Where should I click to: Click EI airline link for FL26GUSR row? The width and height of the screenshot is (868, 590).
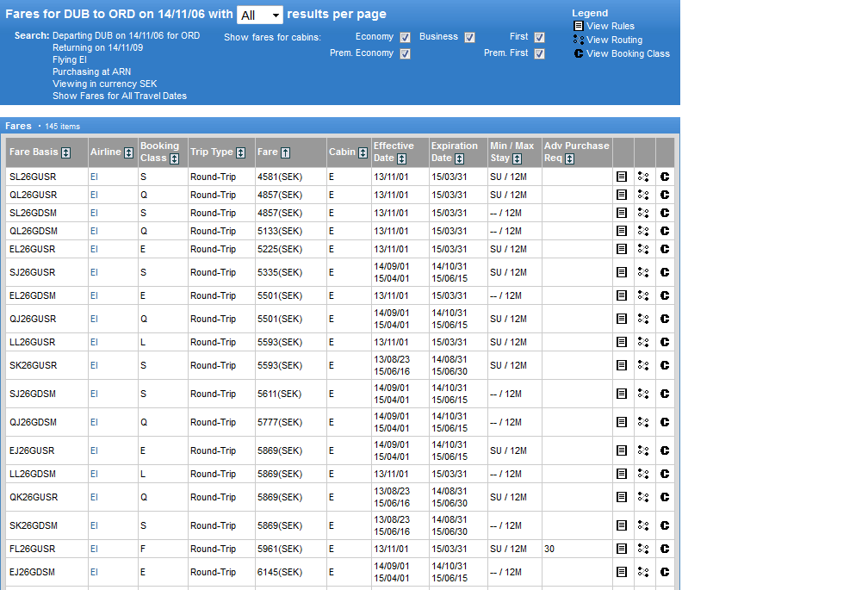94,549
